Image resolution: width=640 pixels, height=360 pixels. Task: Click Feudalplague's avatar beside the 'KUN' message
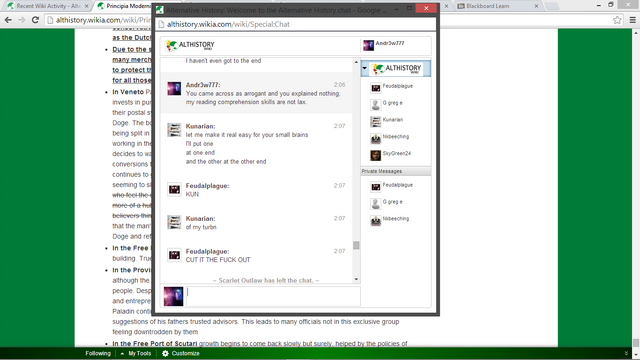(174, 189)
